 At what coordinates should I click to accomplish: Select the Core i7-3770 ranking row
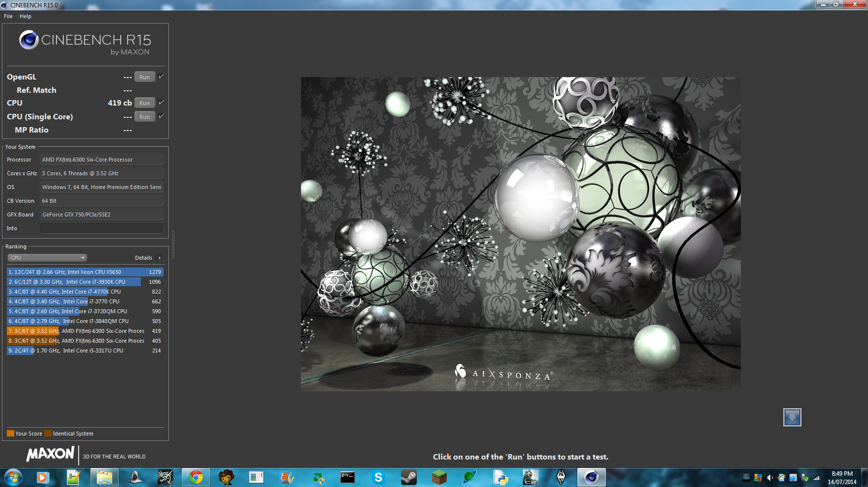85,301
